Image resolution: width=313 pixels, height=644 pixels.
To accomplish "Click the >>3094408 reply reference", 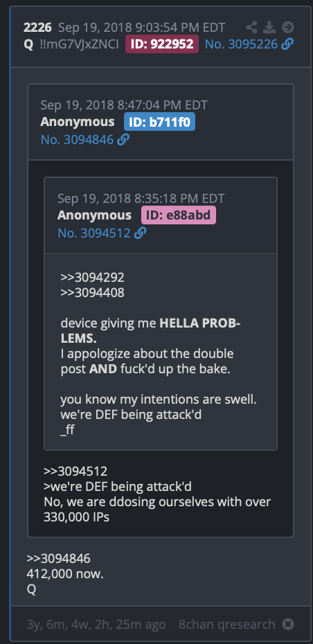I will point(92,293).
